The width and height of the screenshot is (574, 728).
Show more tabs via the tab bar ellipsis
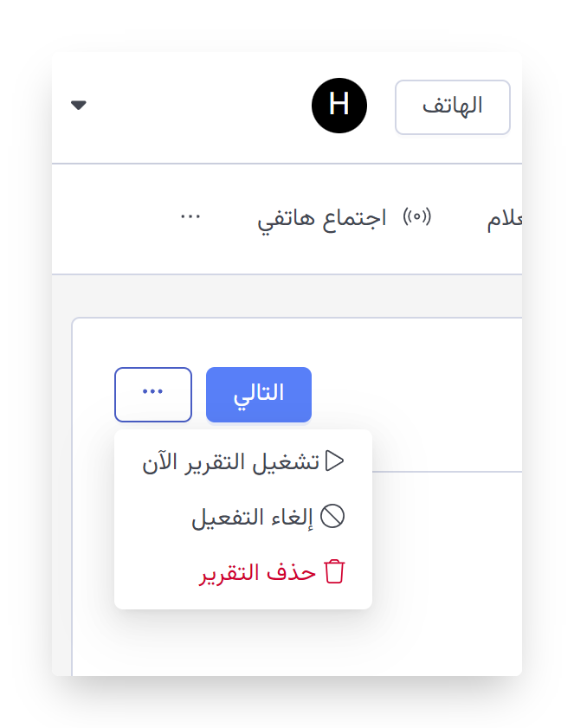click(x=190, y=216)
